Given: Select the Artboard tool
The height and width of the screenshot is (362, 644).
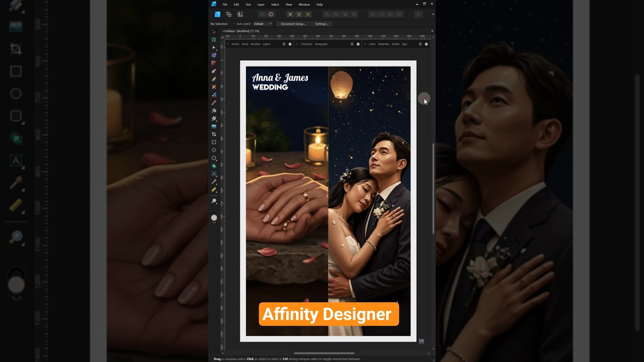Looking at the screenshot, I should tap(214, 39).
